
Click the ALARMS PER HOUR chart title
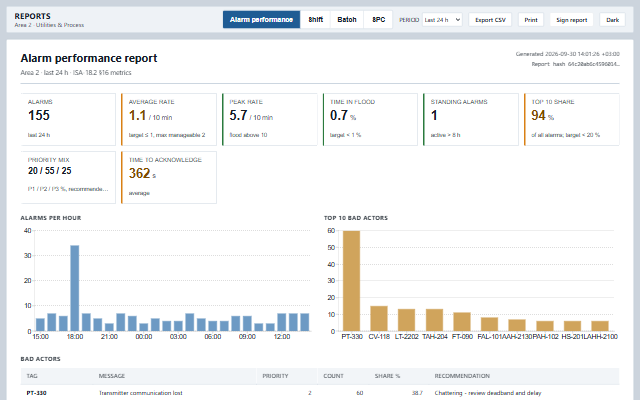(x=51, y=218)
